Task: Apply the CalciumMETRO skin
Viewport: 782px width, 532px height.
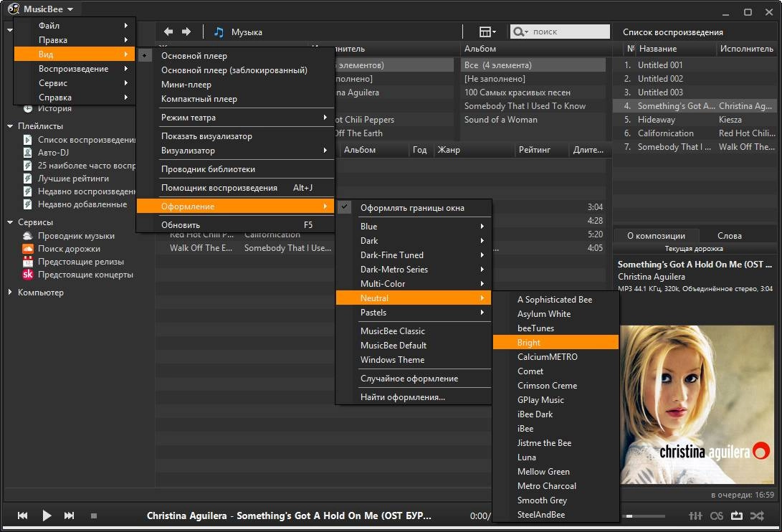Action: pos(555,357)
